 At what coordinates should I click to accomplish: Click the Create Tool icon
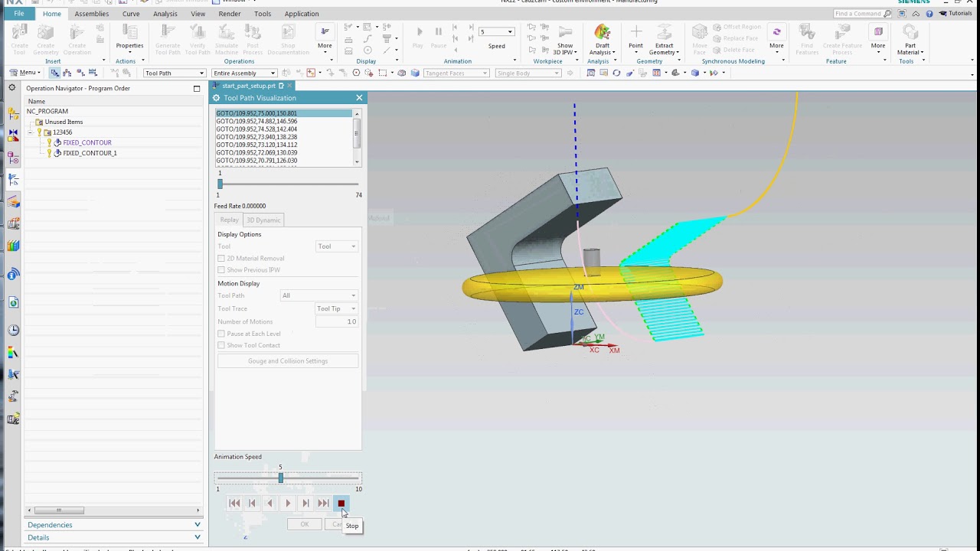pos(20,39)
